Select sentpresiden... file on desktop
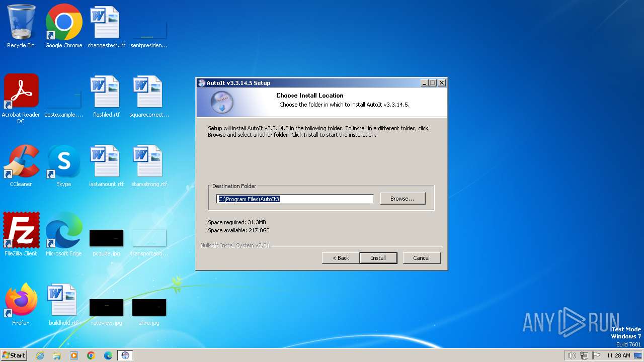This screenshot has width=644, height=362. 149,34
